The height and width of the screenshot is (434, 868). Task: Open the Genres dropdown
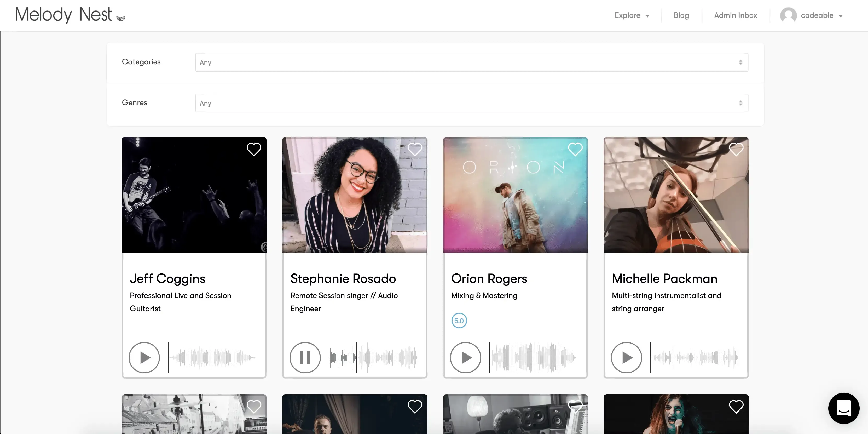472,103
